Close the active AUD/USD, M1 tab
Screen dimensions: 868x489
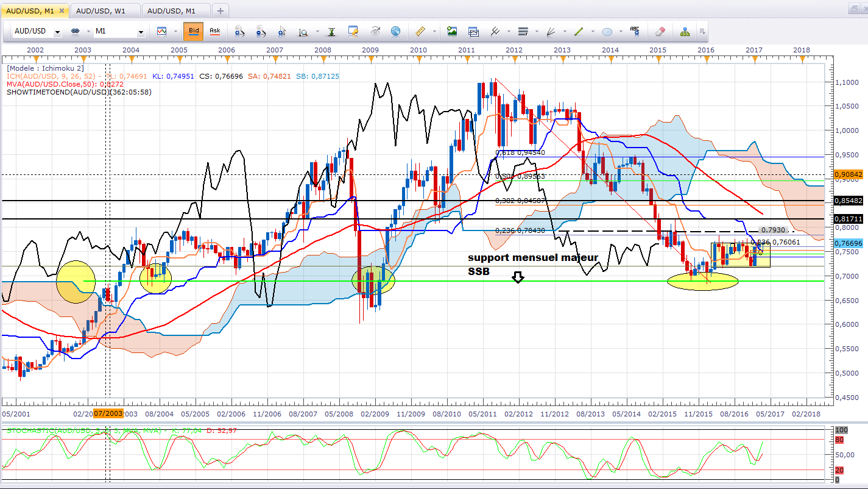point(62,10)
